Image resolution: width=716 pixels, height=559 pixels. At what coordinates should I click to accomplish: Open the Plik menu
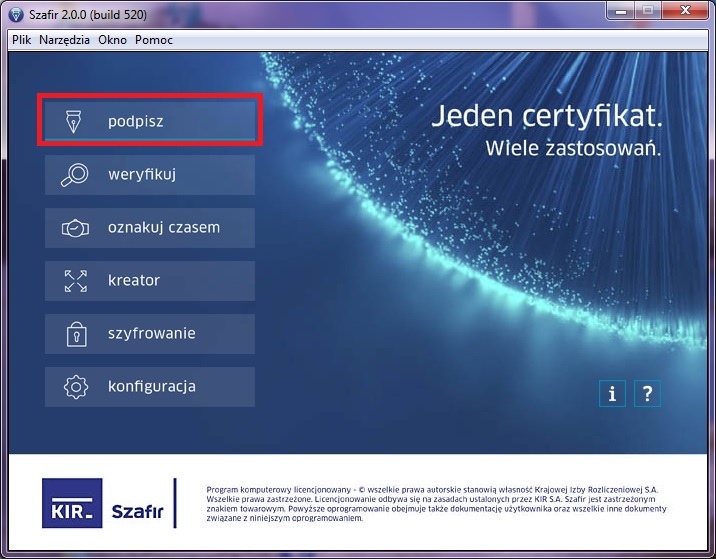click(x=21, y=40)
